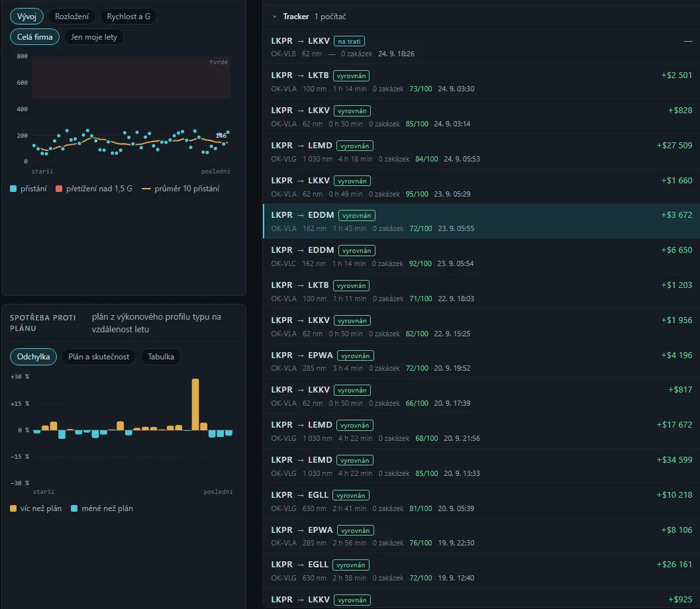Click the red přetížení nad 1,5 G swatch
The width and height of the screenshot is (700, 609).
[x=59, y=189]
